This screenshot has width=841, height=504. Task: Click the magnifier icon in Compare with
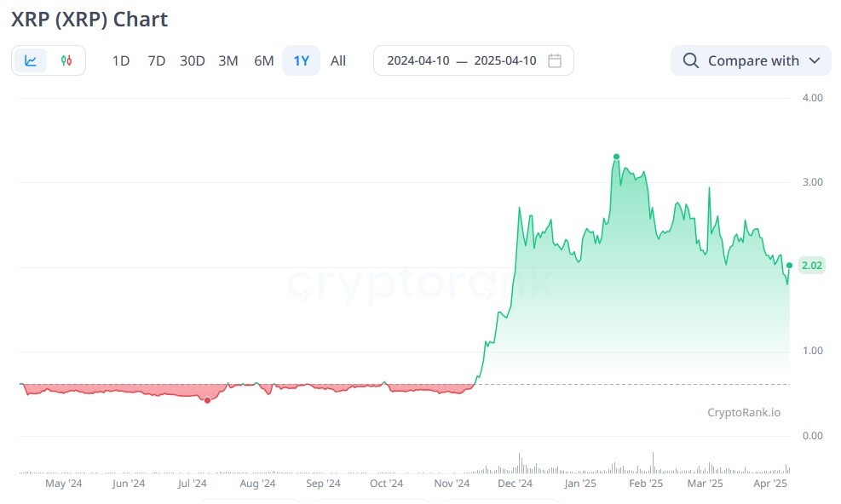point(691,60)
